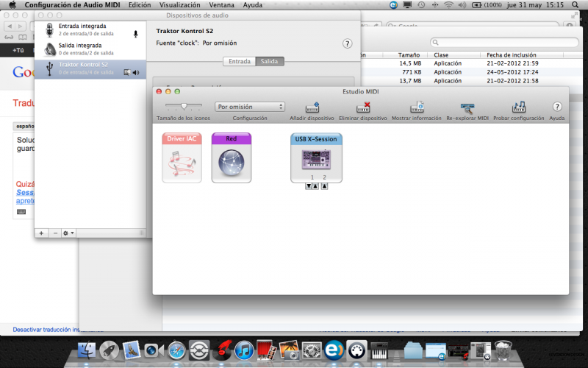588x368 pixels.
Task: Select the USB X-Session device
Action: point(316,158)
